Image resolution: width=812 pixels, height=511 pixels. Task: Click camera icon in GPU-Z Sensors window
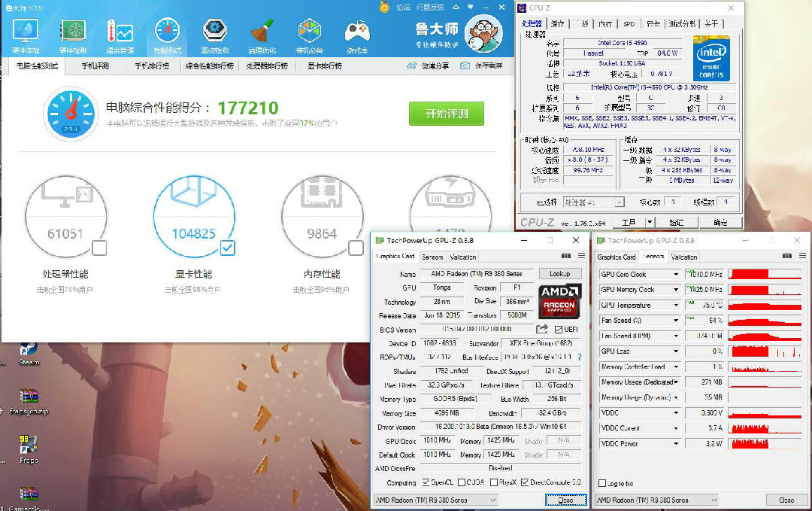(x=787, y=256)
